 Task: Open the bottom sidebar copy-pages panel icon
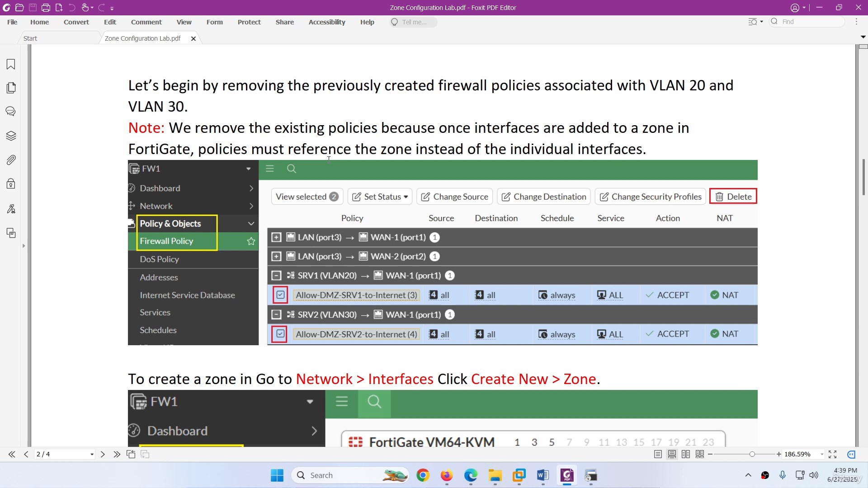point(11,233)
